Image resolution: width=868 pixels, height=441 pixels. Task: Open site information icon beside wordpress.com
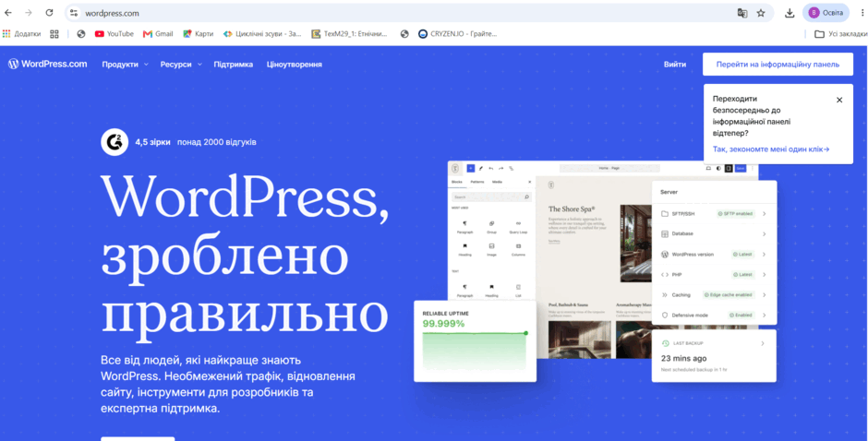tap(74, 13)
